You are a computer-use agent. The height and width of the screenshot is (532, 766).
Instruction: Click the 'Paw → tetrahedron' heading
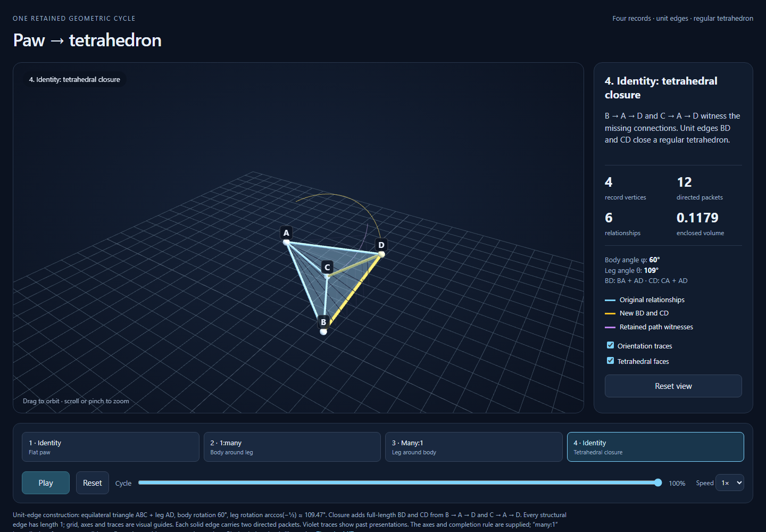tap(87, 40)
